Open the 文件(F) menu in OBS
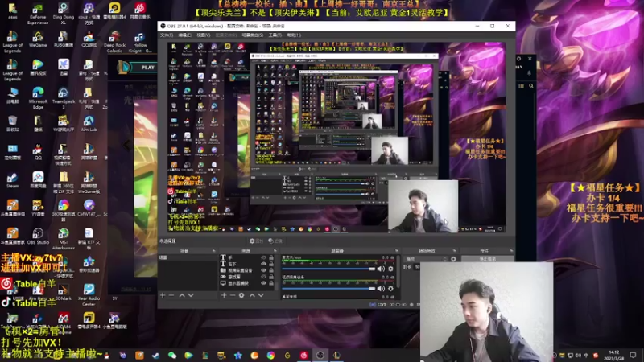Viewport: 644px width, 362px height. point(167,35)
